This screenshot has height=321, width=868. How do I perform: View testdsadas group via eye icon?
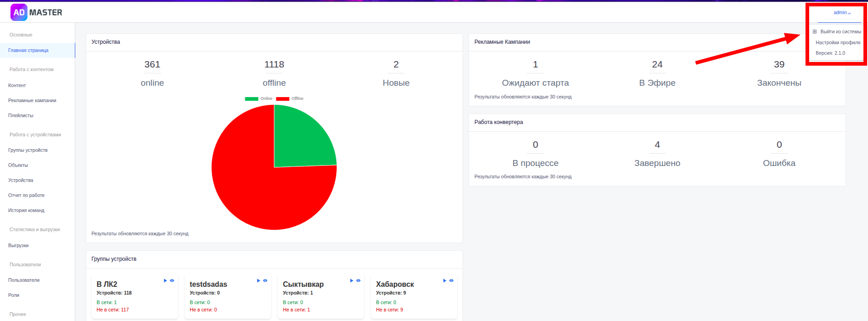pos(265,280)
